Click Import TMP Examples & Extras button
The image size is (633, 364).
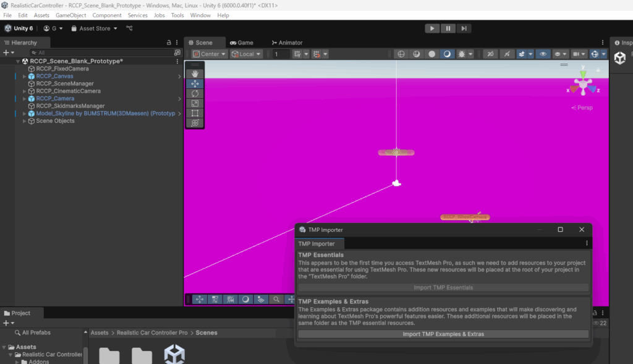(x=443, y=334)
